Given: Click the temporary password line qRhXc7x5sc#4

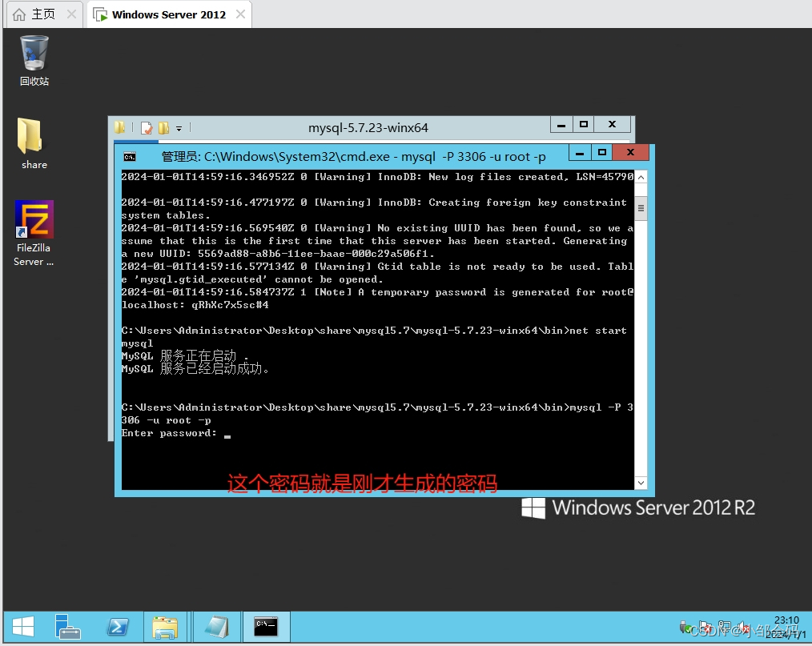Looking at the screenshot, I should click(195, 305).
